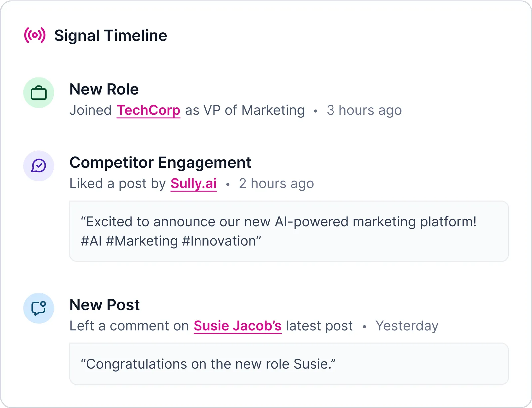Select the New Role heading

[x=104, y=89]
